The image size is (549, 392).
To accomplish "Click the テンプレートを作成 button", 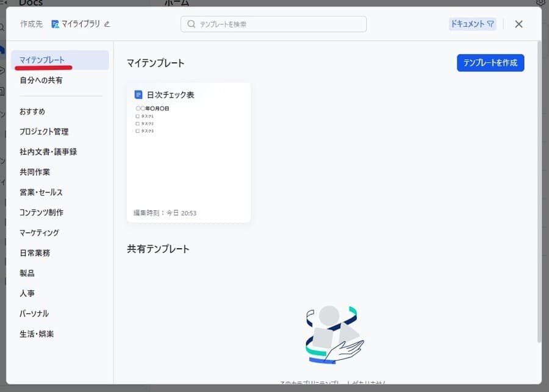I will (490, 63).
